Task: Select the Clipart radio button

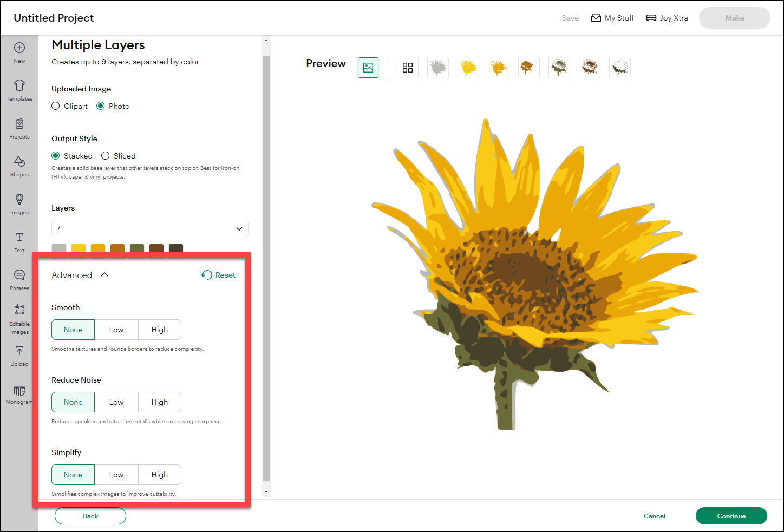Action: [55, 106]
